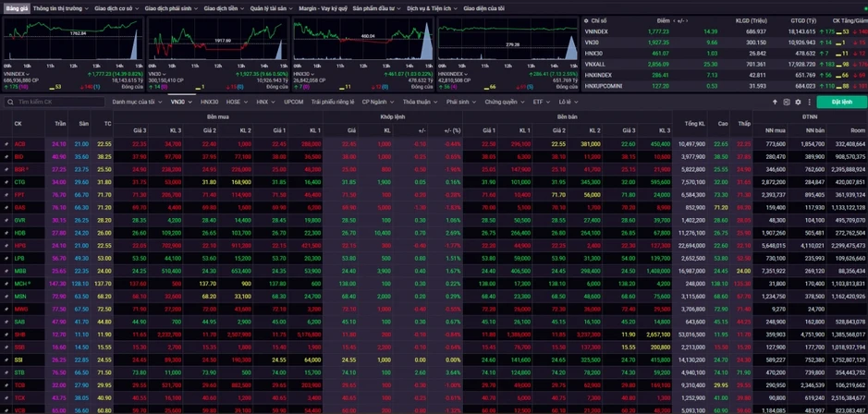Viewport: 868px width, 414px height.
Task: Pin the FPT stock row
Action: click(6, 195)
